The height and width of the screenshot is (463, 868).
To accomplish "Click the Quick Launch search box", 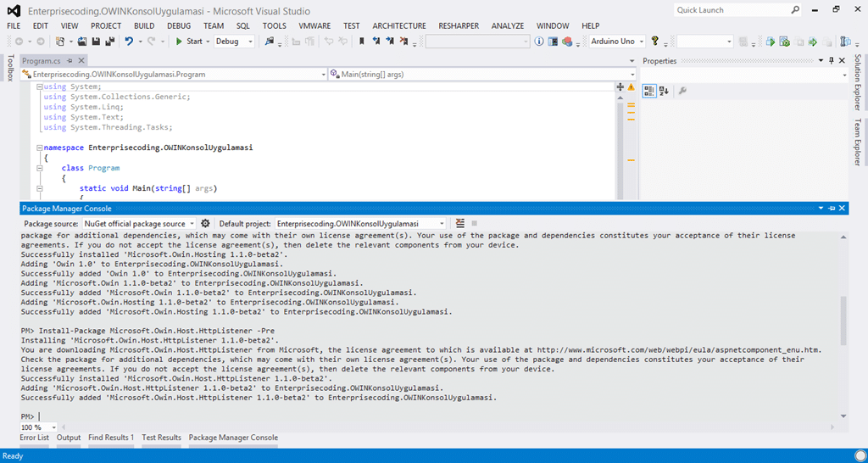I will (x=738, y=10).
